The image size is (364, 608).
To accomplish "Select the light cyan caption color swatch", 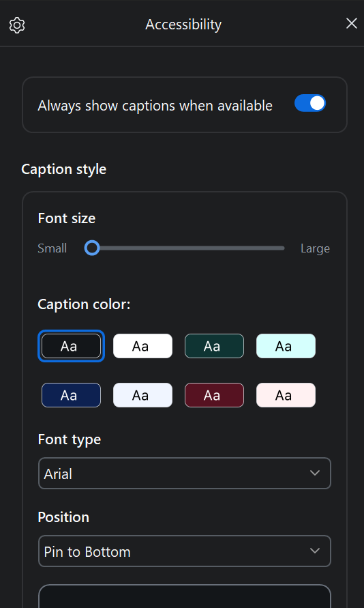I will (286, 346).
